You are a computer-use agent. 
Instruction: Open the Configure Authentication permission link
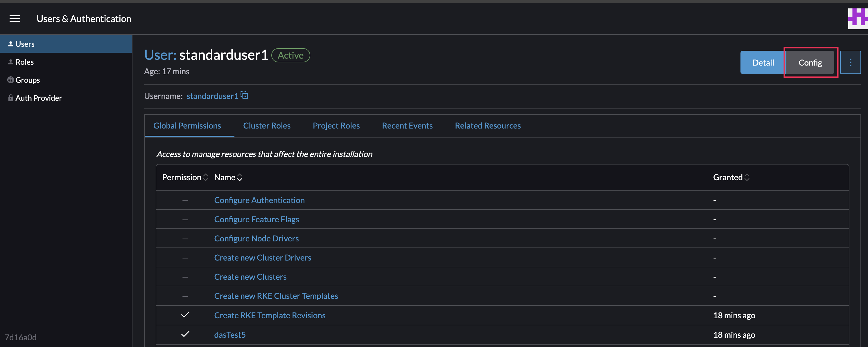(x=259, y=200)
